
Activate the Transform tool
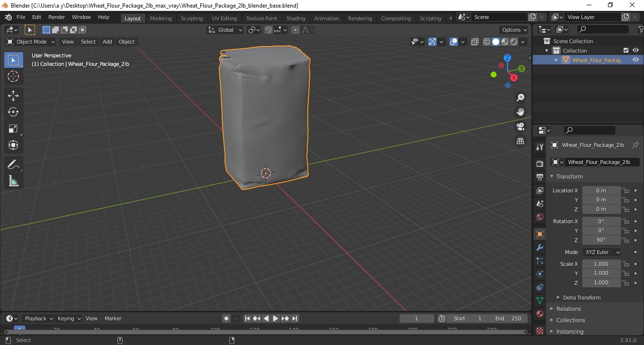coord(13,145)
